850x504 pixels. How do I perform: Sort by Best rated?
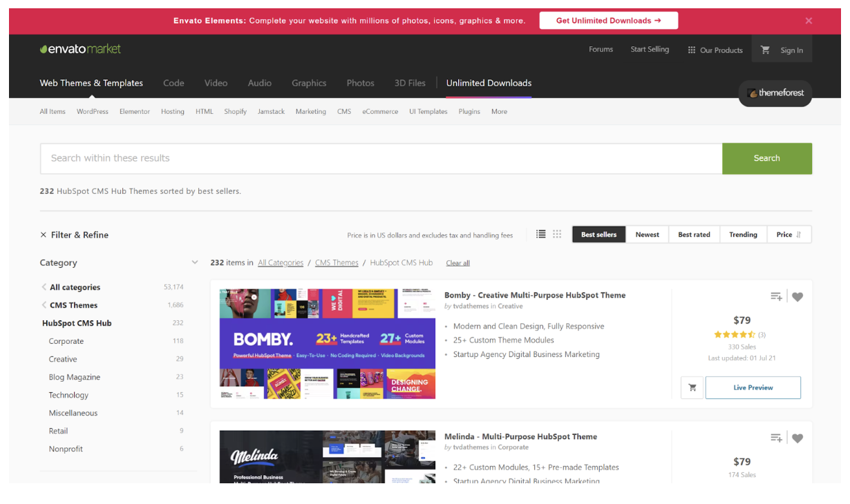pyautogui.click(x=694, y=235)
